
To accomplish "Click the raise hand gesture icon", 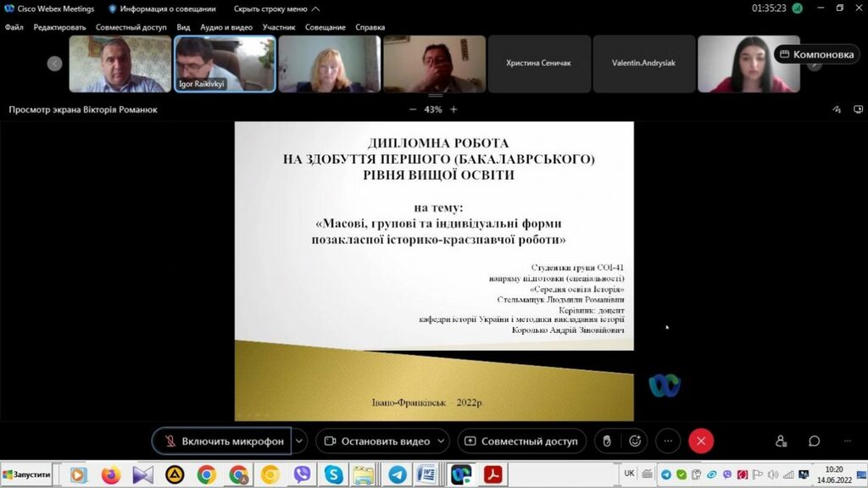I will click(605, 441).
